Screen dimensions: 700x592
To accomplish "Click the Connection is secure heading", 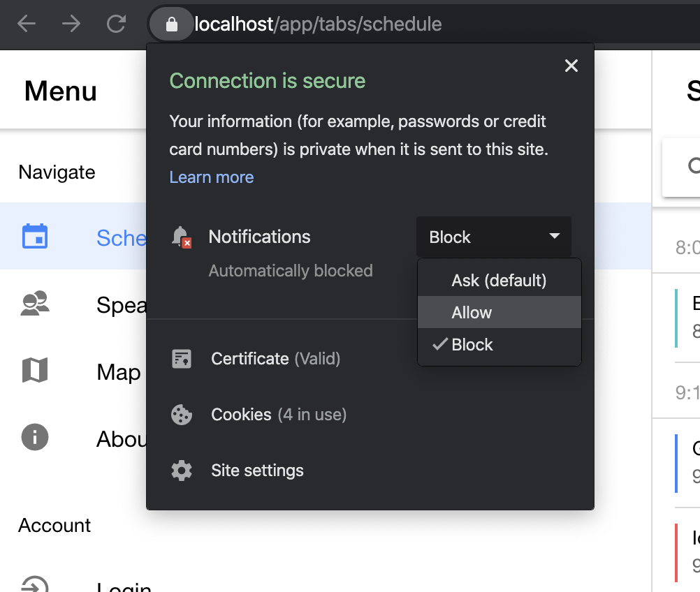I will point(268,81).
